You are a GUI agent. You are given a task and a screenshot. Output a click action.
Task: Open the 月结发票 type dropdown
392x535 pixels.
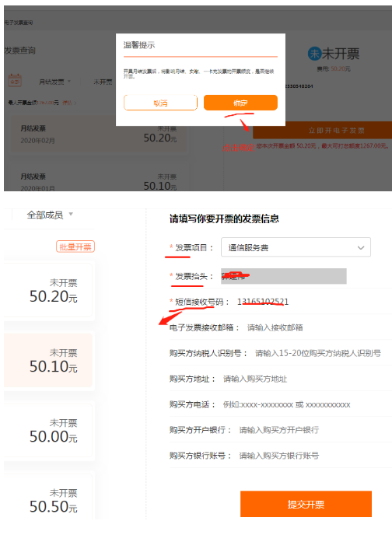tap(54, 82)
